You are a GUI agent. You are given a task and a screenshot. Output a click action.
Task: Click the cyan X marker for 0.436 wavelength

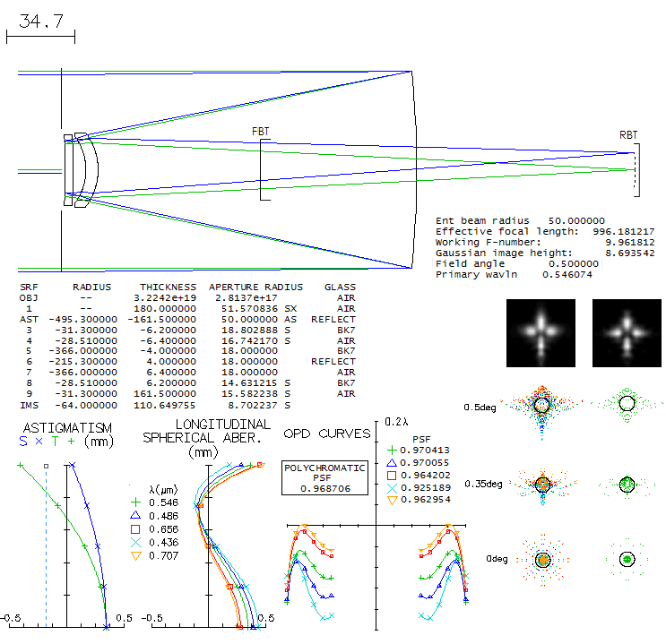[135, 543]
